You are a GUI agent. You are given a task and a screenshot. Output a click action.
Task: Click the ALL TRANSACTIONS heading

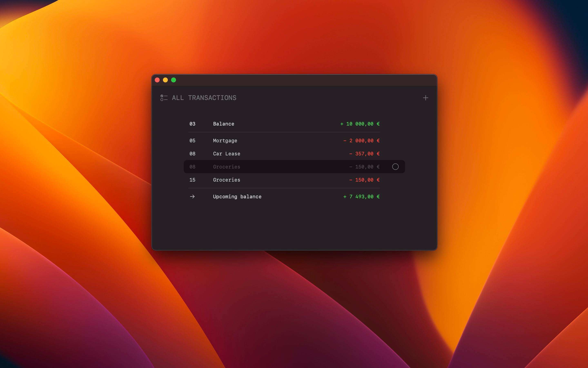pos(204,98)
